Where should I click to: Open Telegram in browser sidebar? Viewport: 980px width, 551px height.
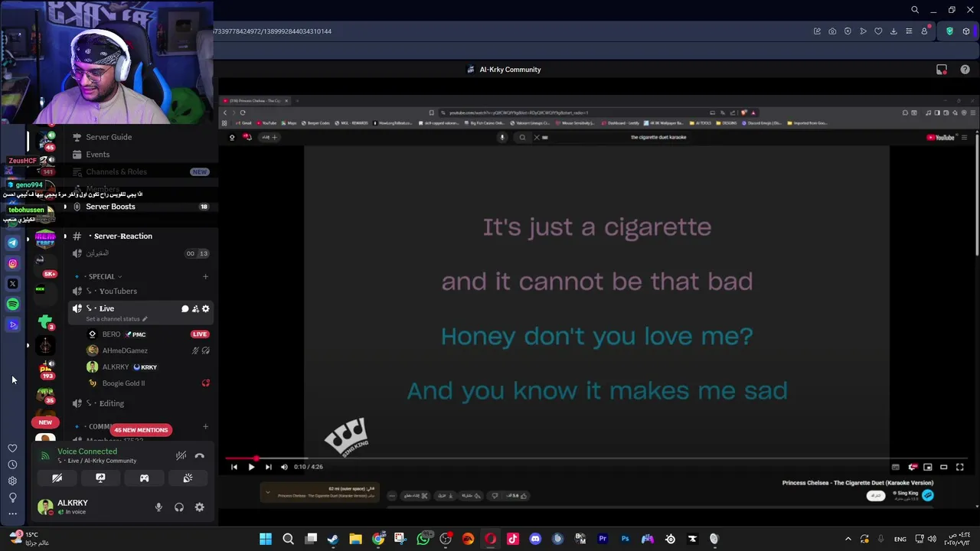click(12, 243)
